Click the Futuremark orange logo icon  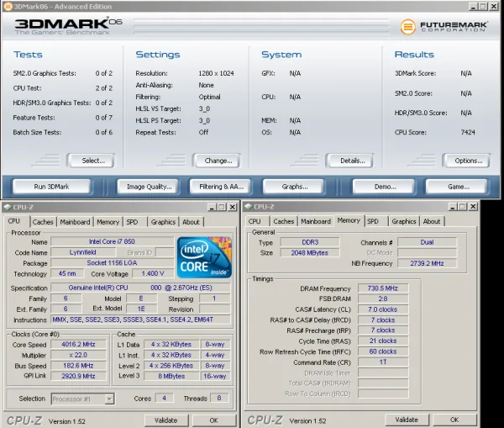click(x=407, y=27)
